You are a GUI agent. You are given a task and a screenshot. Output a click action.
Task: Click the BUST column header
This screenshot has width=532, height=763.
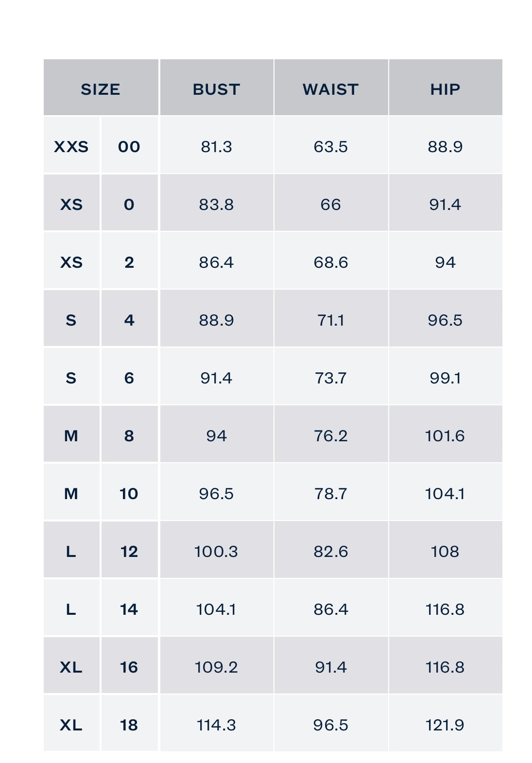point(216,89)
